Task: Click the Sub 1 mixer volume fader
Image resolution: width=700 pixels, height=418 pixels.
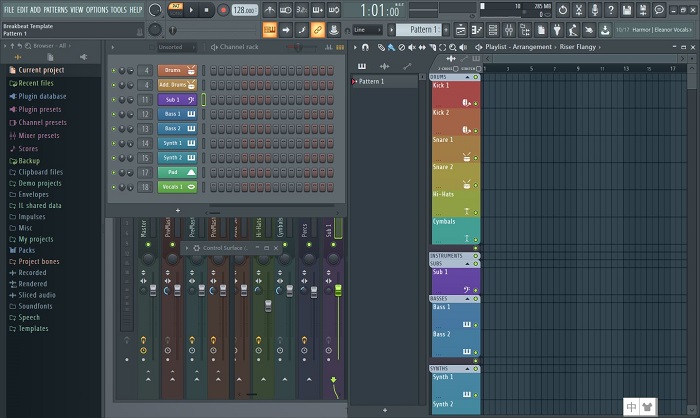Action: [x=338, y=290]
